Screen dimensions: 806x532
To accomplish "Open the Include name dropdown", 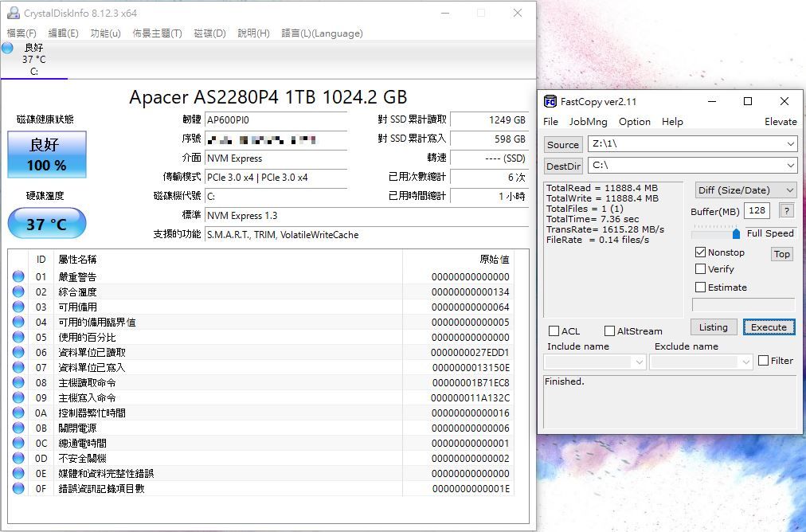I will coord(639,362).
